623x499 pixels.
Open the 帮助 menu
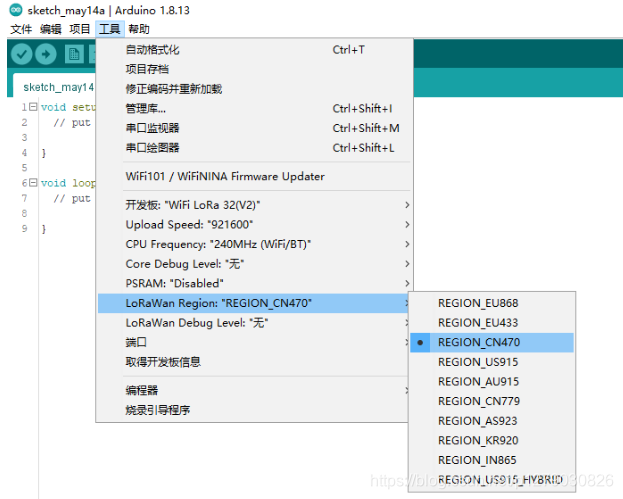(139, 29)
